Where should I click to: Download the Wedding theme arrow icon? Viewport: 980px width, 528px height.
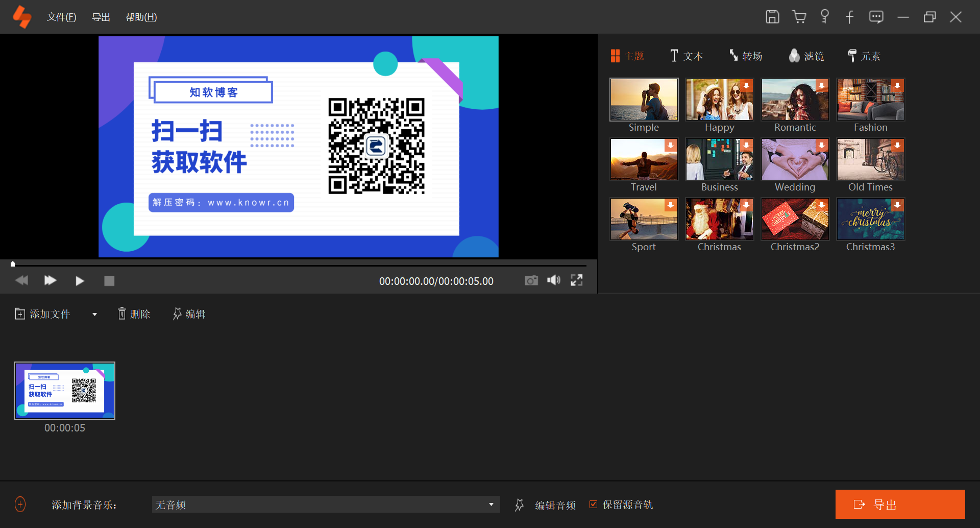[822, 146]
